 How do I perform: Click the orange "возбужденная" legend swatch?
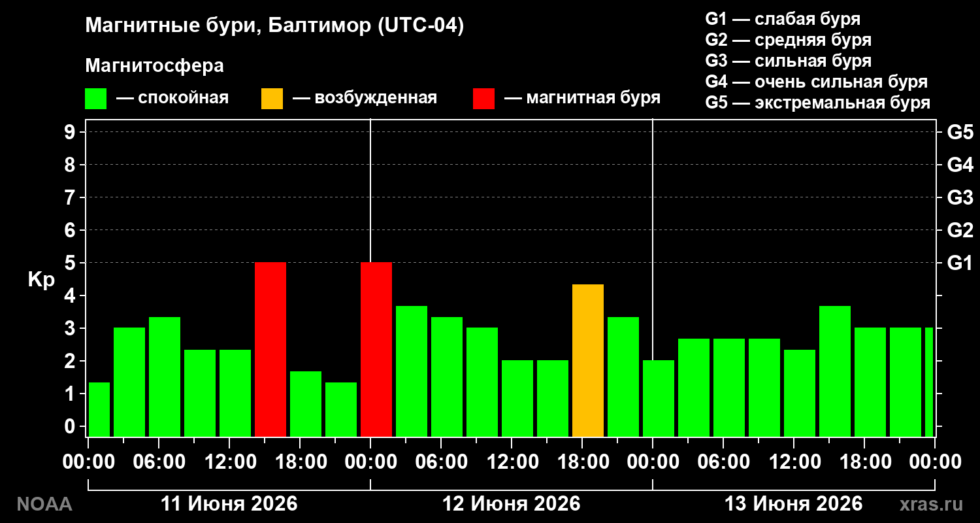(272, 99)
